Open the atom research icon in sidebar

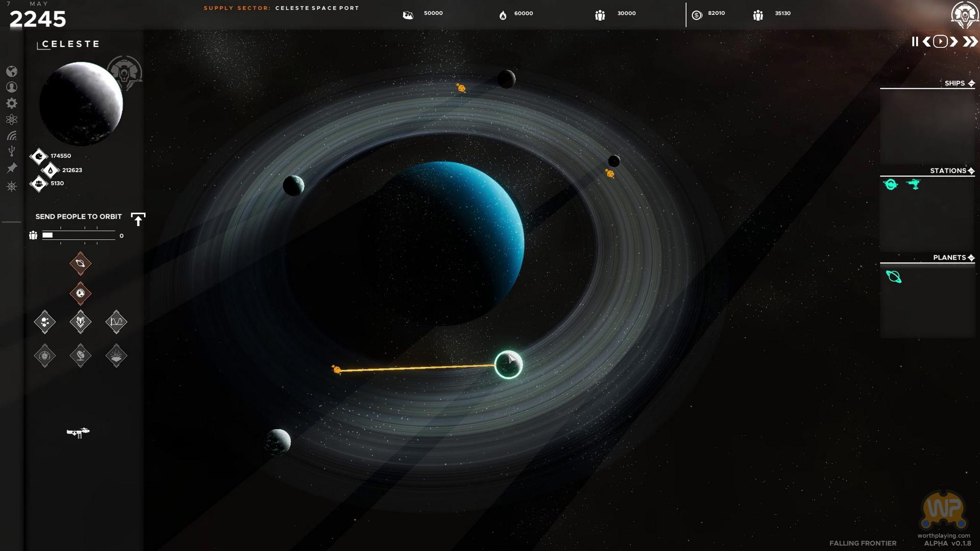click(x=12, y=119)
